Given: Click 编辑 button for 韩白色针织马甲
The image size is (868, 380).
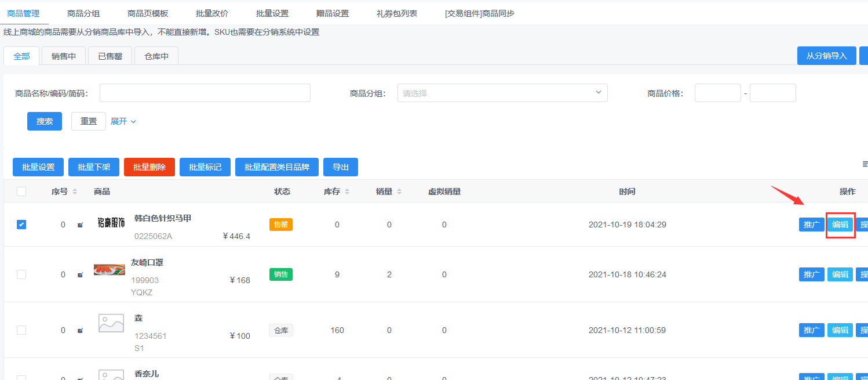Looking at the screenshot, I should [840, 225].
